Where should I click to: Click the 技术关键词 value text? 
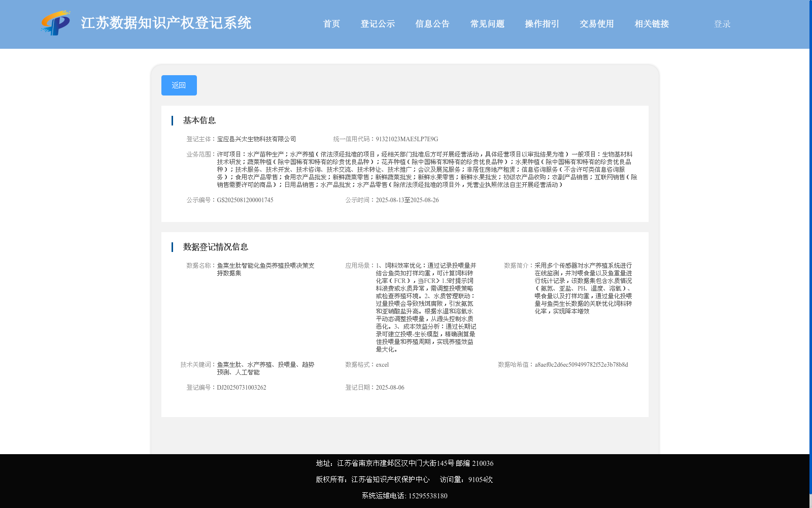266,368
